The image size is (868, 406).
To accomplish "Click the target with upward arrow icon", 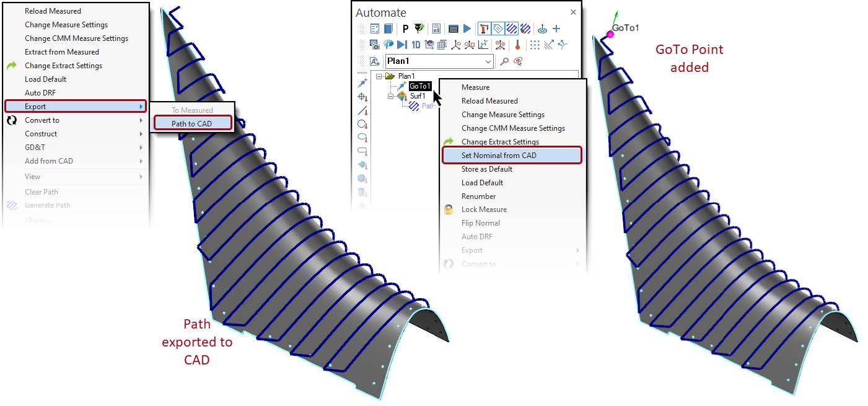I will pos(542,29).
